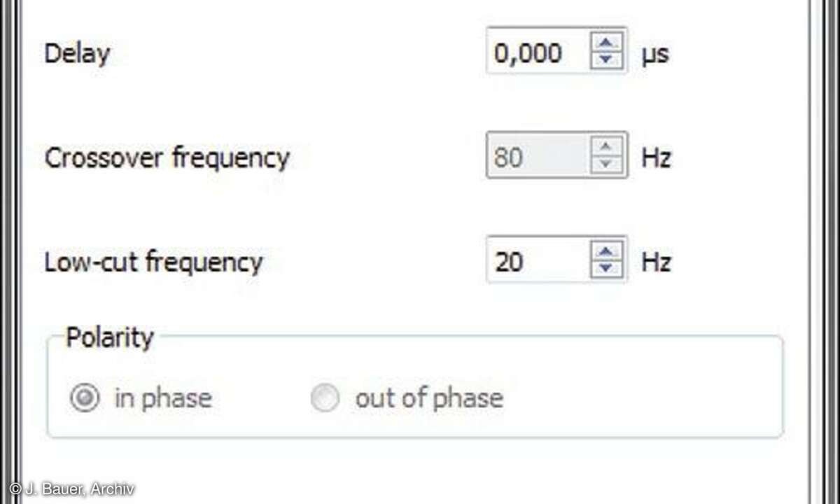The width and height of the screenshot is (840, 504).
Task: Decrease Low-cut frequency with down arrow
Action: click(606, 269)
